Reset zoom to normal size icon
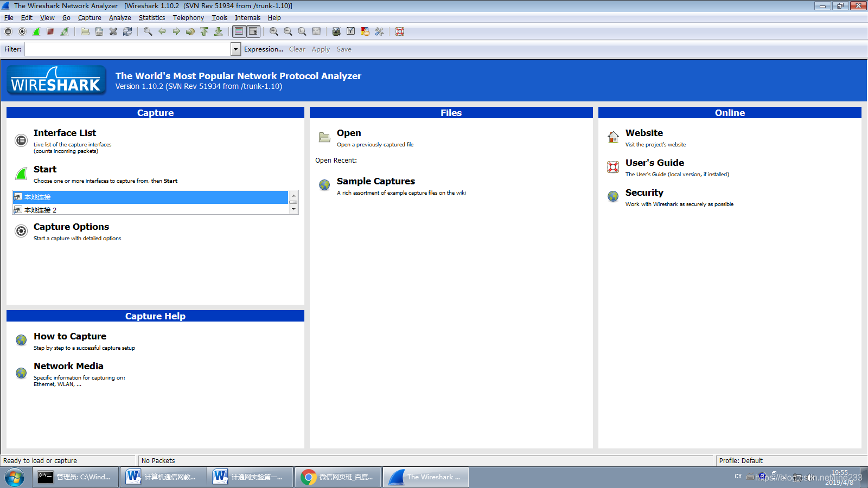 click(302, 31)
